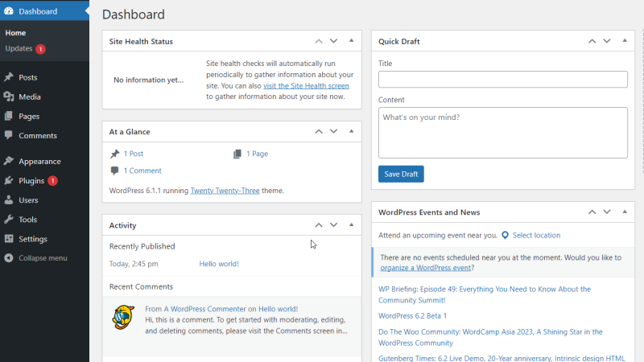Click the Tools wrench icon
This screenshot has width=644, height=362.
tap(9, 219)
